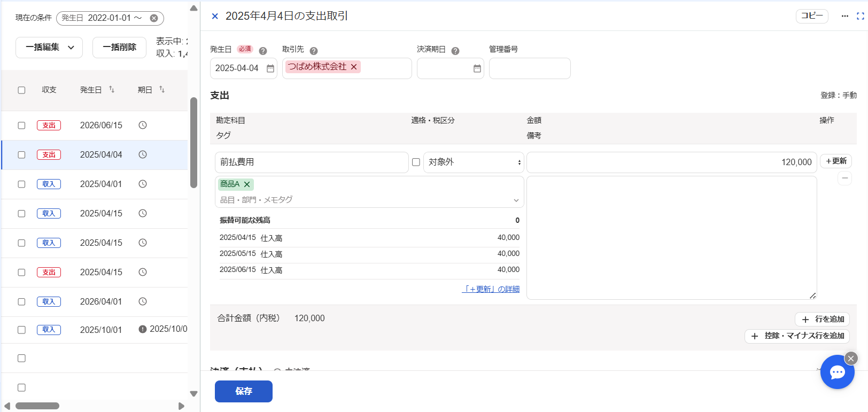Sort the list by 期日

pos(162,89)
